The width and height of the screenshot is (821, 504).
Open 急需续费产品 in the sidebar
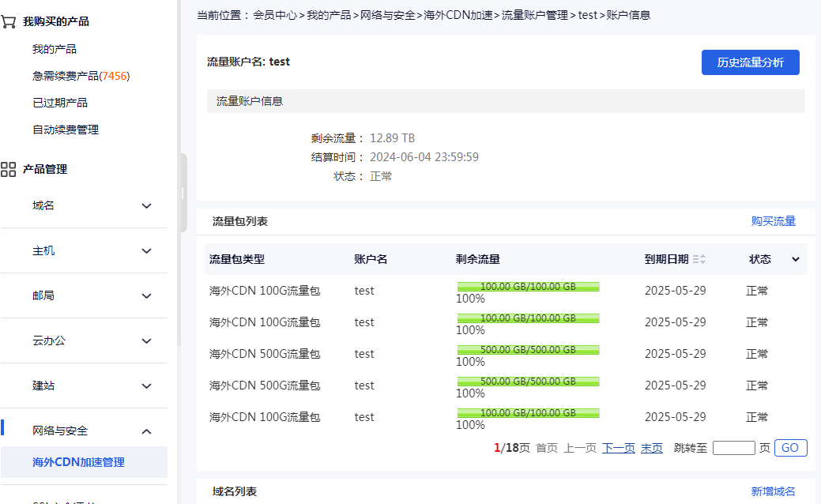pyautogui.click(x=81, y=76)
